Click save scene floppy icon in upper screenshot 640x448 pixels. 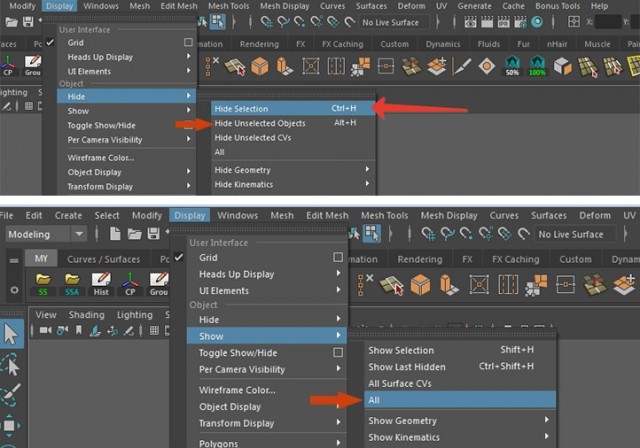coord(28,22)
